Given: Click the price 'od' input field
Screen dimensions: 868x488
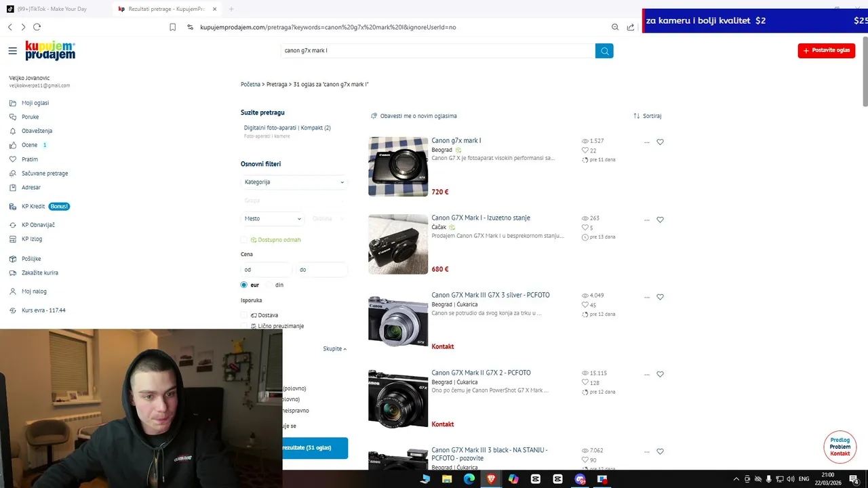Looking at the screenshot, I should [267, 270].
